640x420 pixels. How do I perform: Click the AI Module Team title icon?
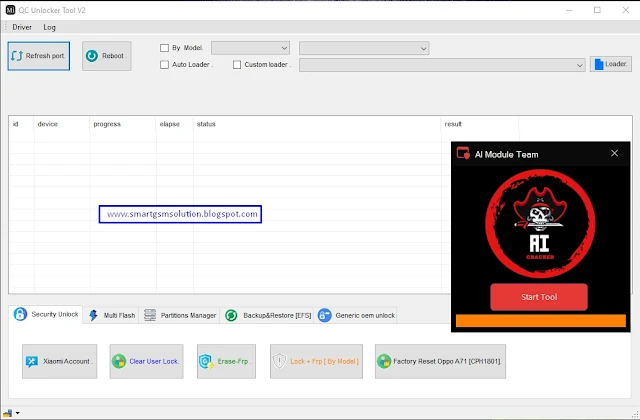click(463, 153)
